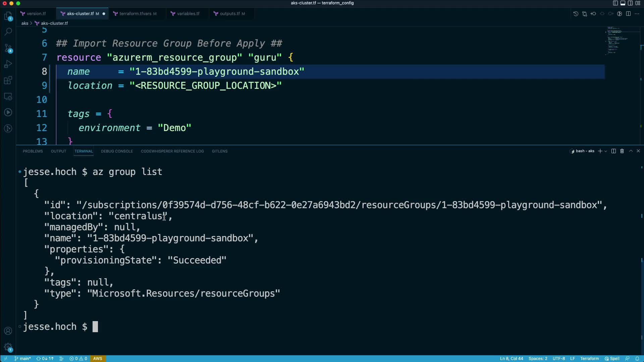Kill terminal with the trash icon
The height and width of the screenshot is (362, 644).
pos(622,151)
